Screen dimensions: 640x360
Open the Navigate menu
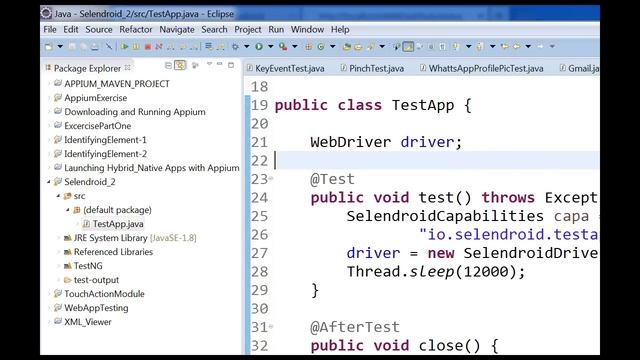(177, 29)
